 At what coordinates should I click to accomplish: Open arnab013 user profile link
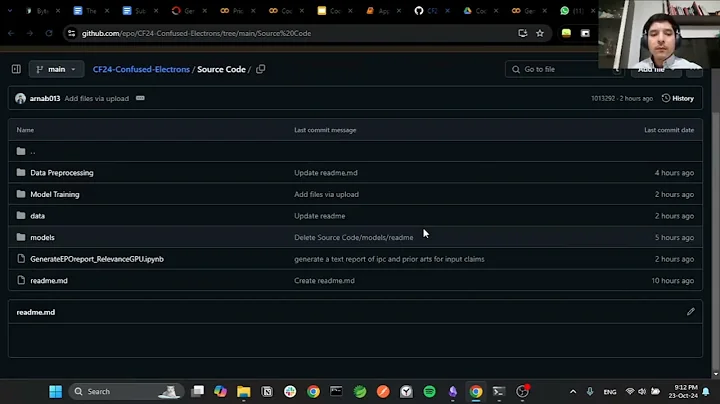click(45, 98)
